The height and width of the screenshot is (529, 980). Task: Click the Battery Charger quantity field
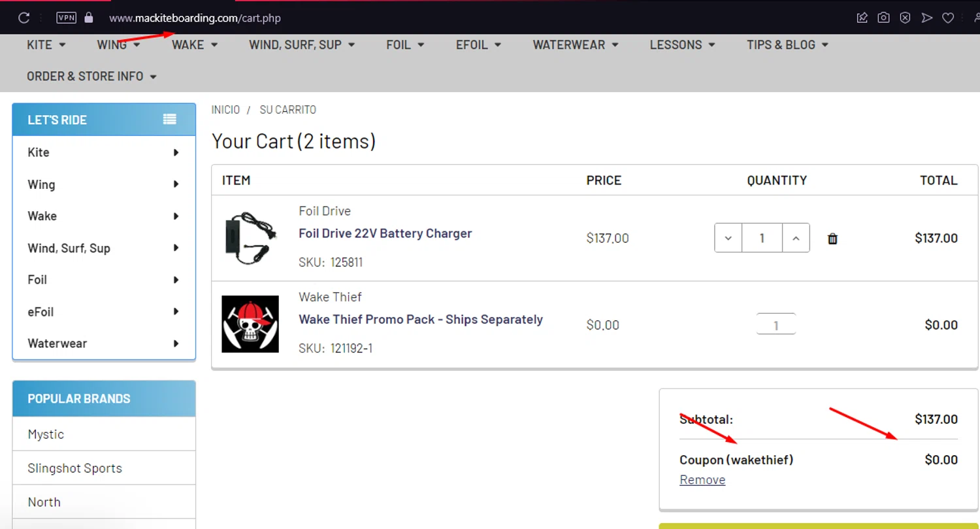762,238
